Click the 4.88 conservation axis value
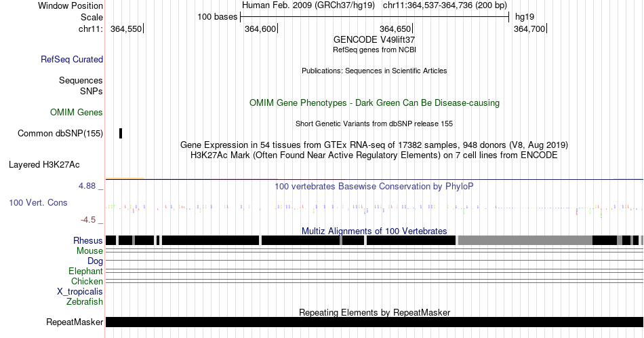This screenshot has height=338, width=644. coord(87,186)
